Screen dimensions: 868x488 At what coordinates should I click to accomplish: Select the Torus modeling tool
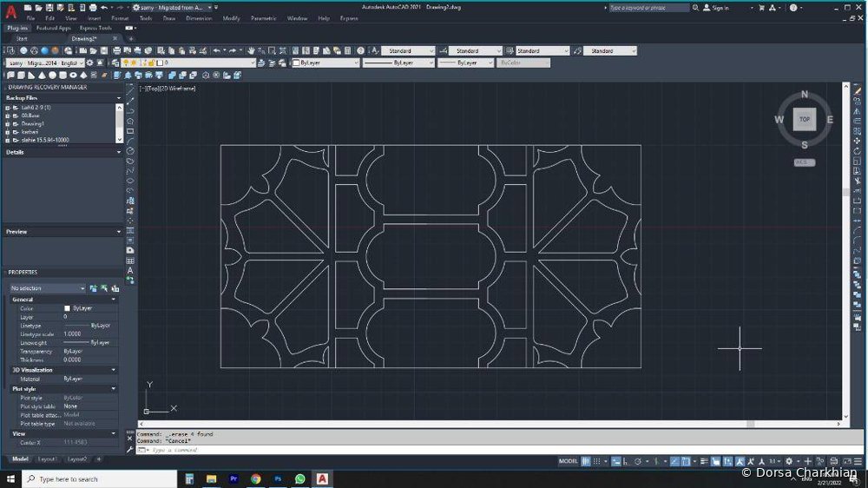[73, 76]
